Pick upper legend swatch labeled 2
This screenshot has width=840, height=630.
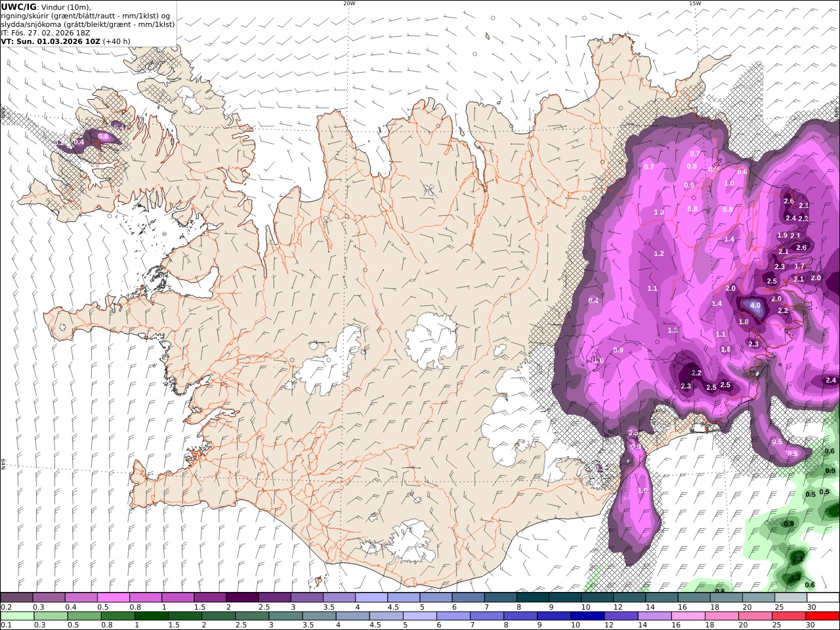pos(242,598)
